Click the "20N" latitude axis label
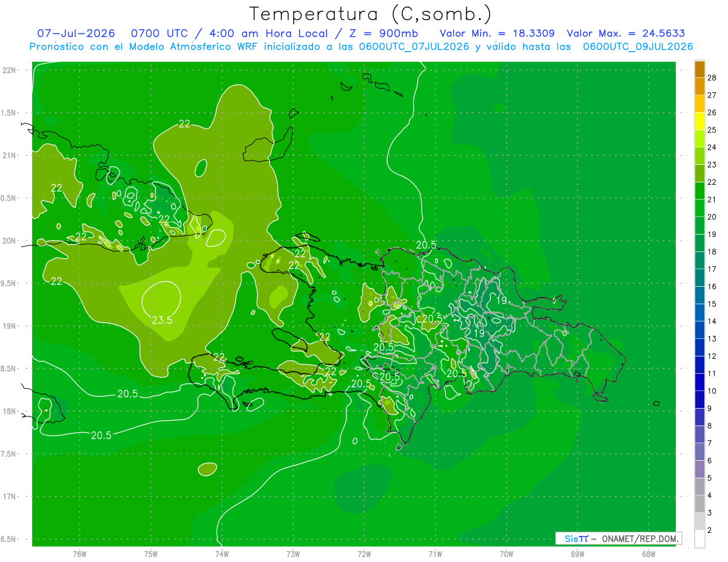The height and width of the screenshot is (562, 728). tap(9, 241)
